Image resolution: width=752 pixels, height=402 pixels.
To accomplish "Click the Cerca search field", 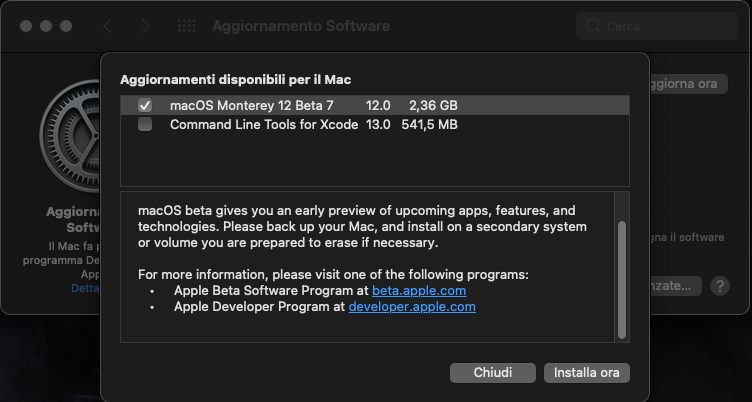I will pyautogui.click(x=657, y=26).
